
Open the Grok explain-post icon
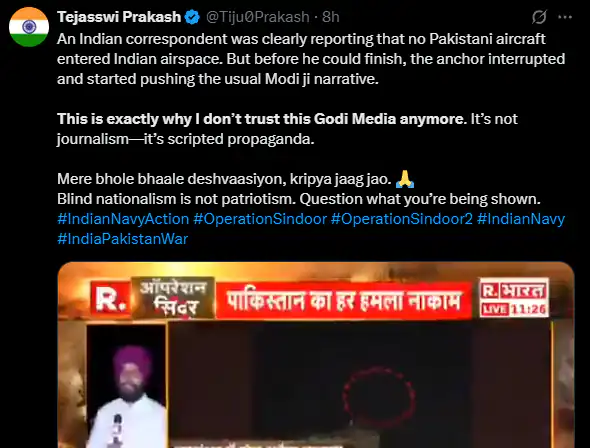pyautogui.click(x=539, y=17)
